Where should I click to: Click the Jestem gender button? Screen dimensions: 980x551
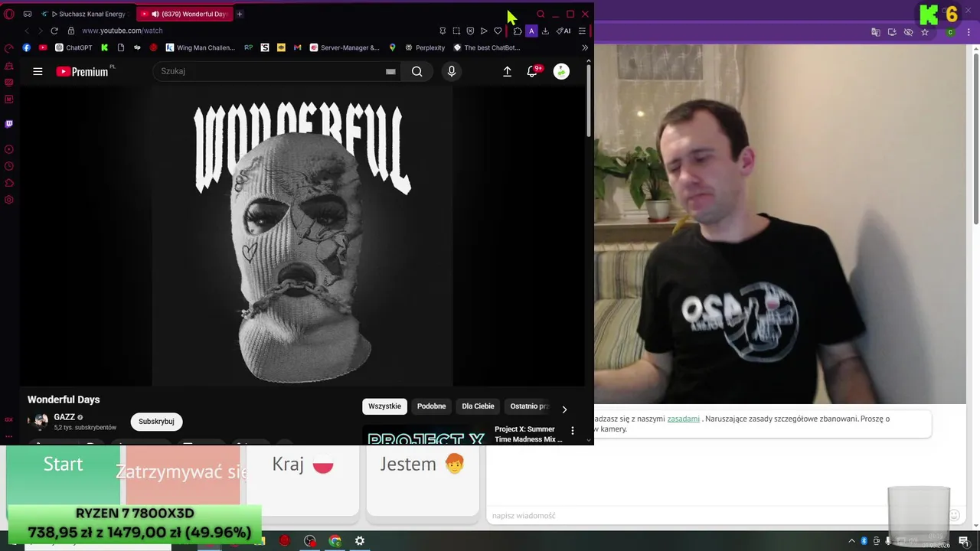click(423, 481)
